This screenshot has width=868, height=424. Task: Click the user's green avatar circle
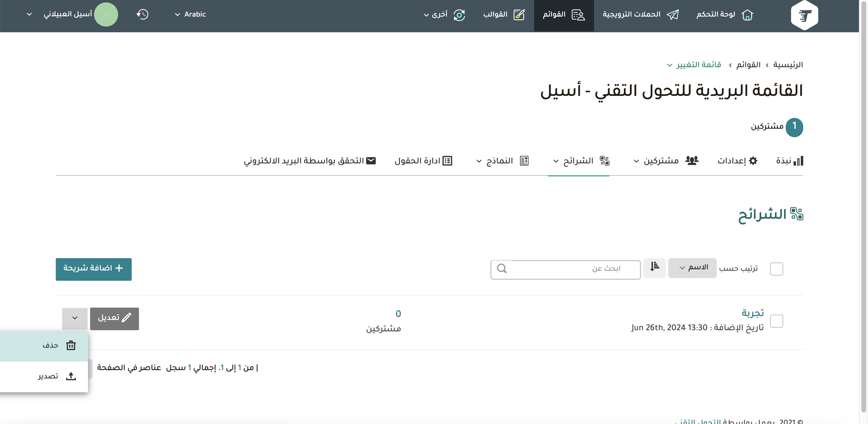106,14
